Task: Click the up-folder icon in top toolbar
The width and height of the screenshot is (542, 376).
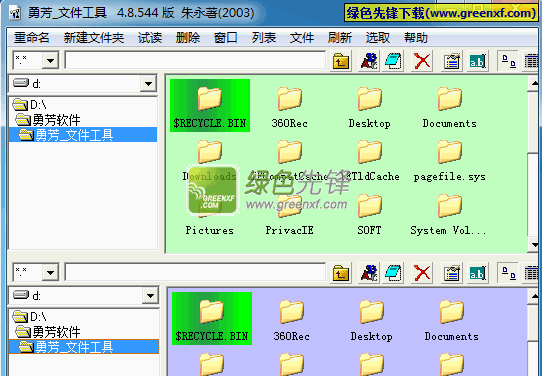Action: click(341, 61)
